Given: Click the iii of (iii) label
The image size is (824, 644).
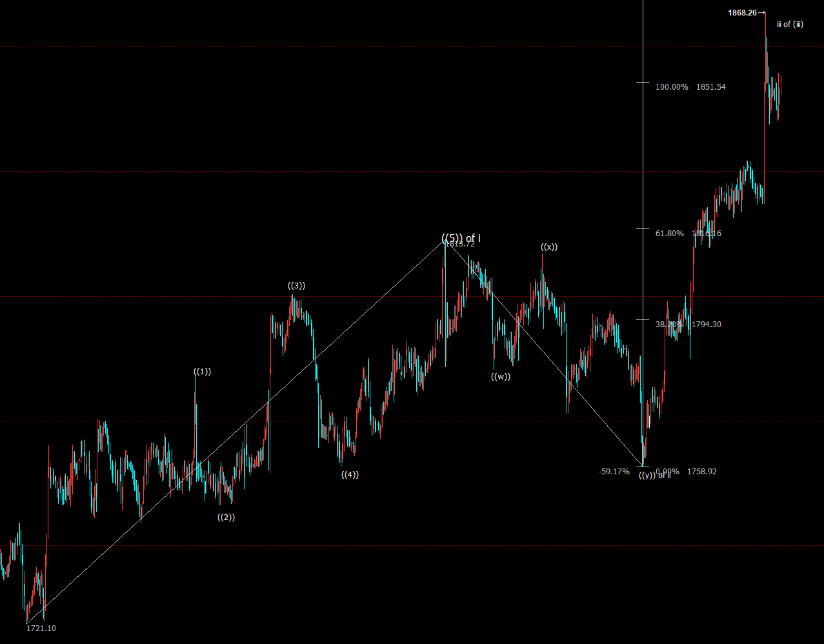Looking at the screenshot, I should coord(790,25).
